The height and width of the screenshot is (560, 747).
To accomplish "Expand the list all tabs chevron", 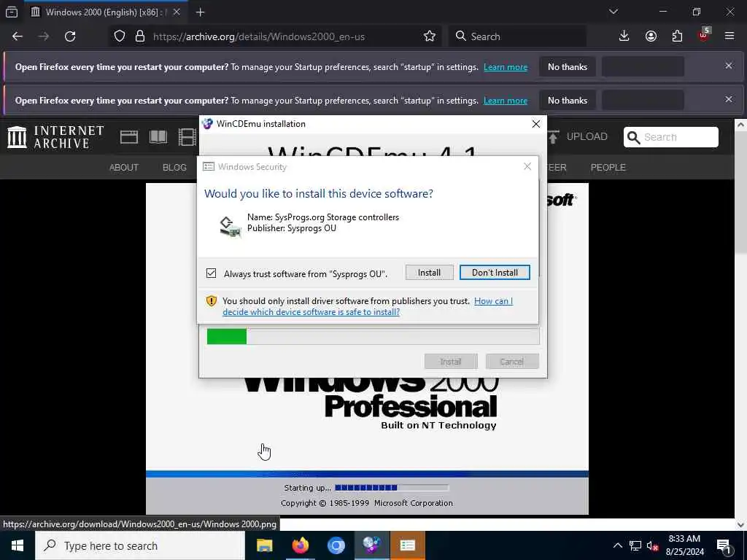I will (613, 12).
